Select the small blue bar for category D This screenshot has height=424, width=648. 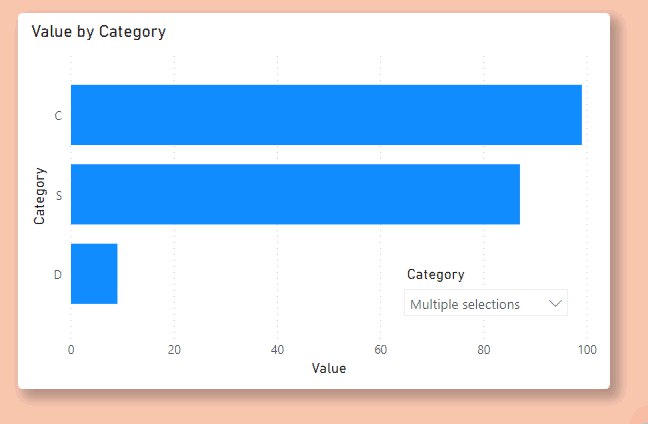pyautogui.click(x=94, y=274)
